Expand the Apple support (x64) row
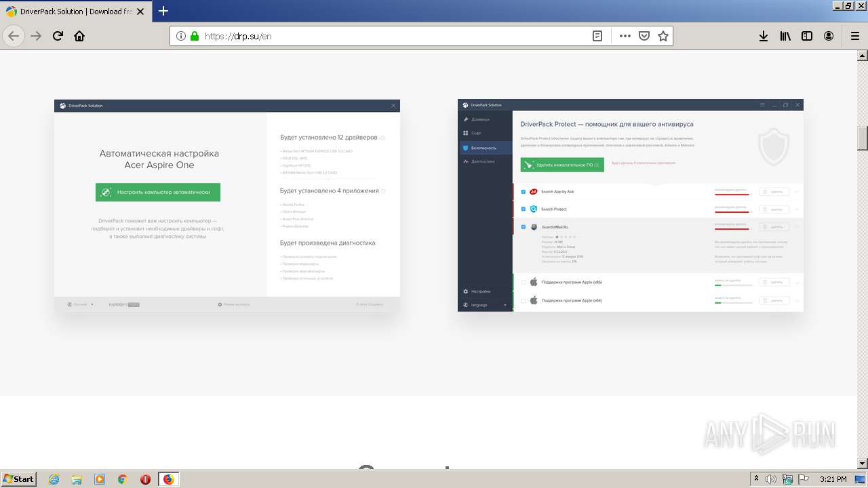868x488 pixels. click(797, 300)
